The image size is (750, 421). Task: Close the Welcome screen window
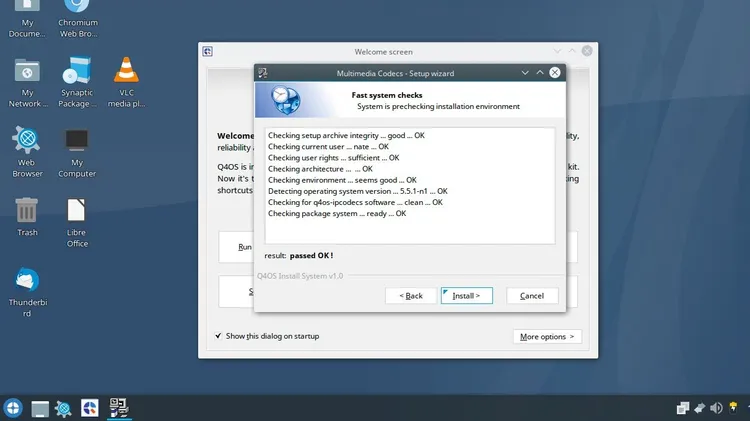coord(587,51)
